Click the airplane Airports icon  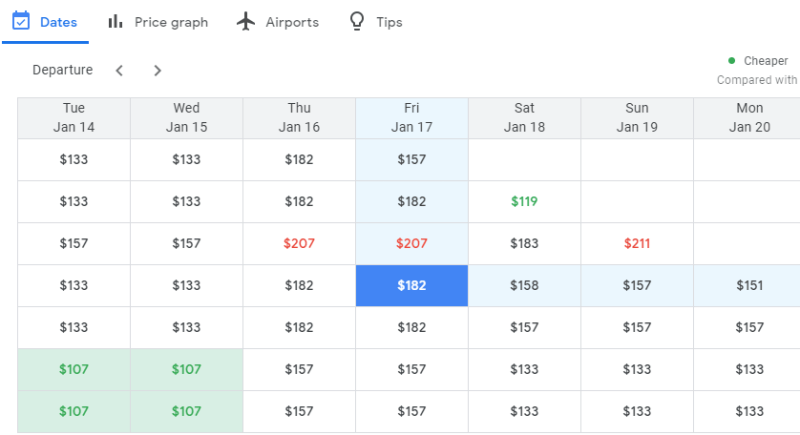[246, 21]
